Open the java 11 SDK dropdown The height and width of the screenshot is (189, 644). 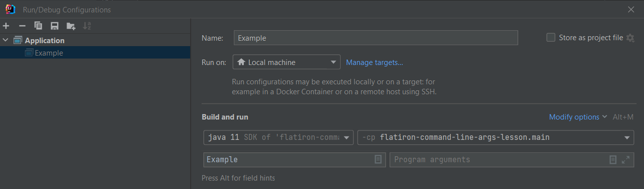279,137
